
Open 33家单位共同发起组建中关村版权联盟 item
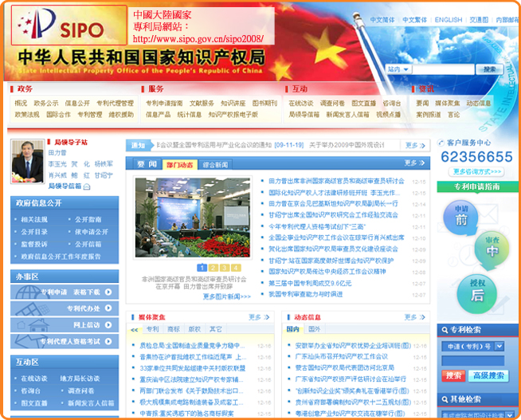pos(193,368)
